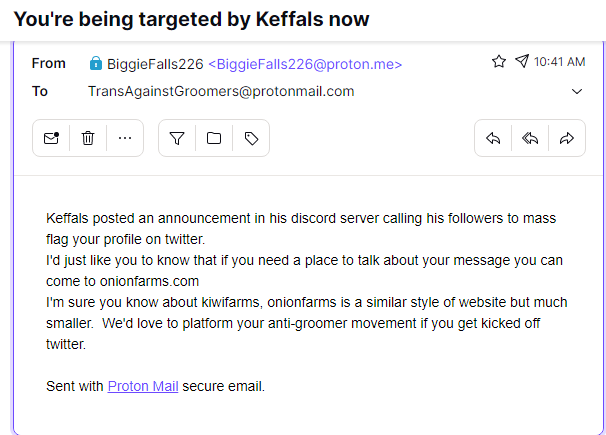
Task: Click the 10:41 AM timestamp
Action: [x=559, y=62]
